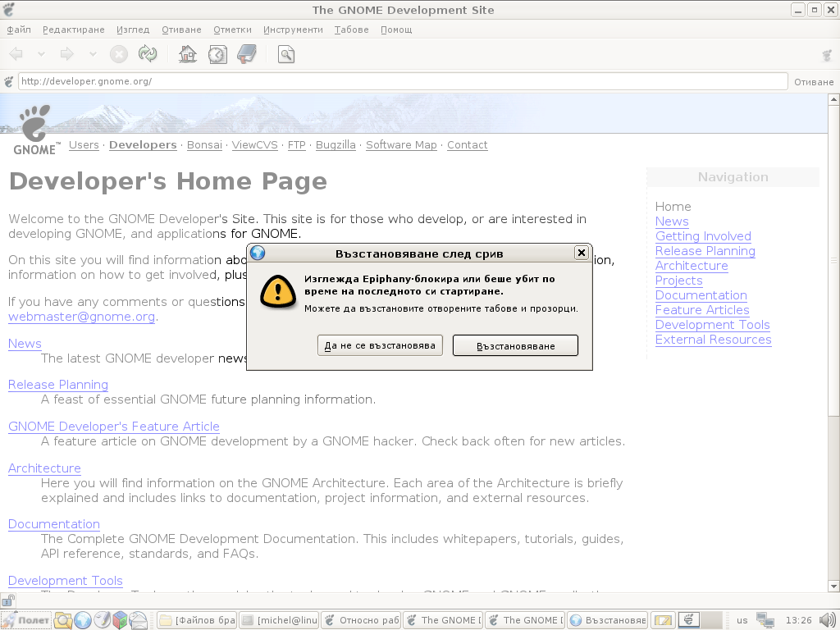The image size is (840, 630).
Task: Open the Feature Articles navigation link
Action: point(702,310)
